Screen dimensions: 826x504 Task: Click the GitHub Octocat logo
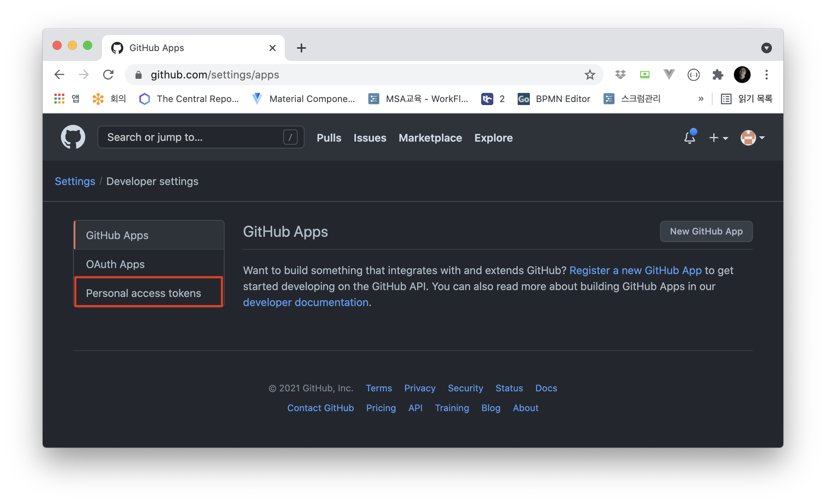[73, 137]
